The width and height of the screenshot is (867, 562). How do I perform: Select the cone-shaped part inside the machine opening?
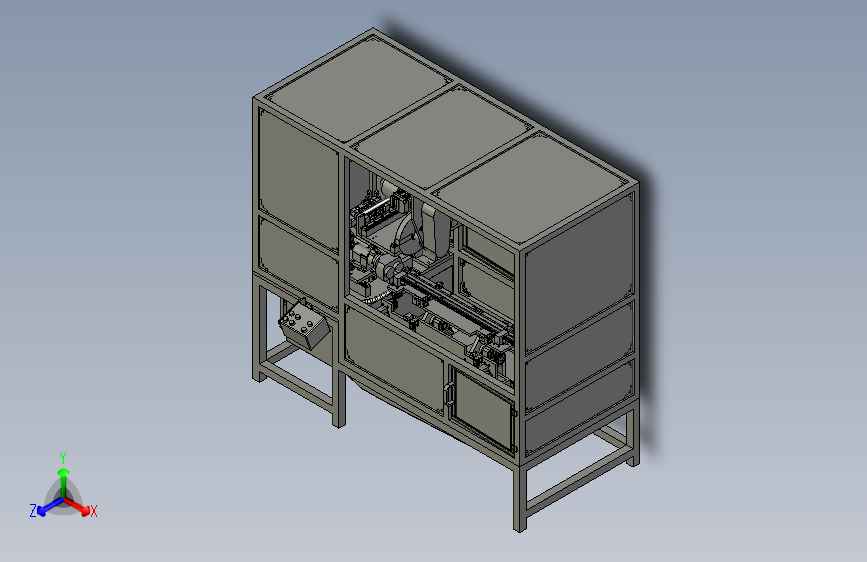409,237
